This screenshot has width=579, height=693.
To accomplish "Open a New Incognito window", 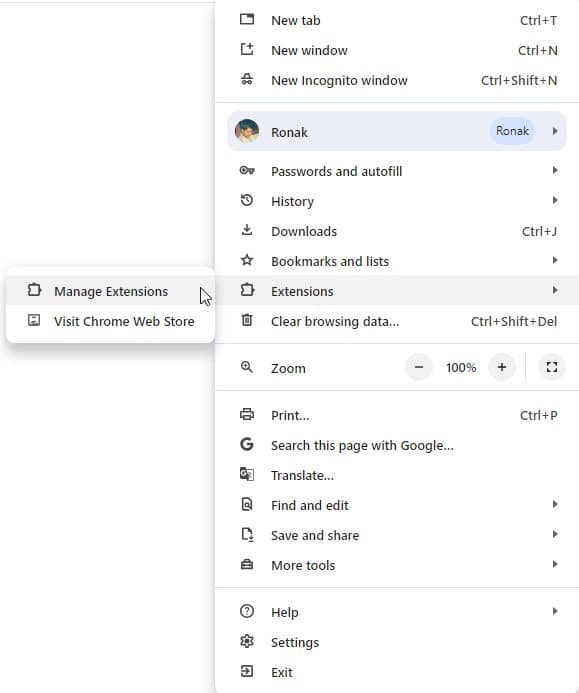I will click(x=397, y=80).
